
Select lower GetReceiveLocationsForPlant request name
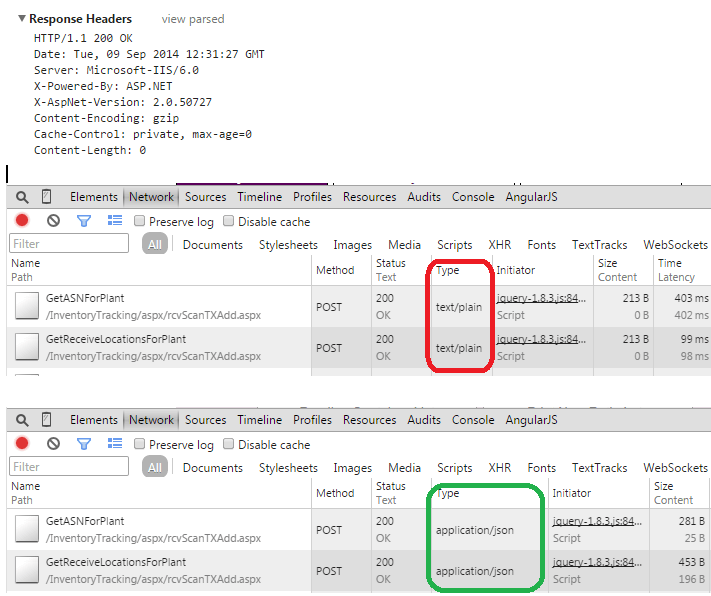[116, 562]
